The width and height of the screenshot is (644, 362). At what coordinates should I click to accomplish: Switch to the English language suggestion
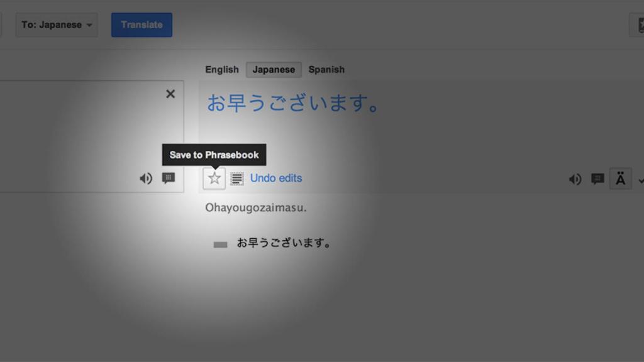coord(221,69)
